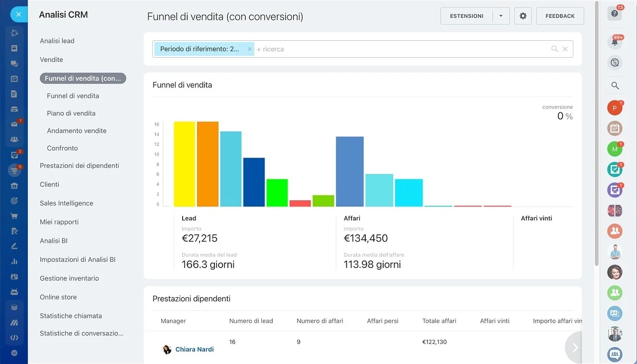Click the Feedback button
This screenshot has width=637, height=364.
(x=560, y=16)
